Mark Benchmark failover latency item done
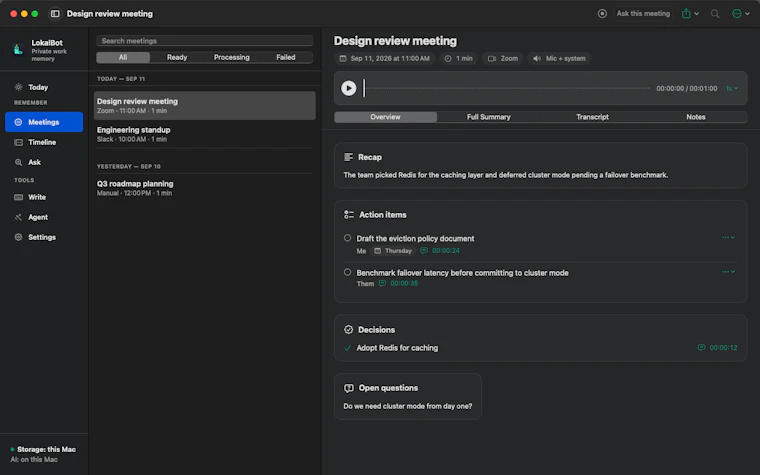This screenshot has width=760, height=475. 348,272
